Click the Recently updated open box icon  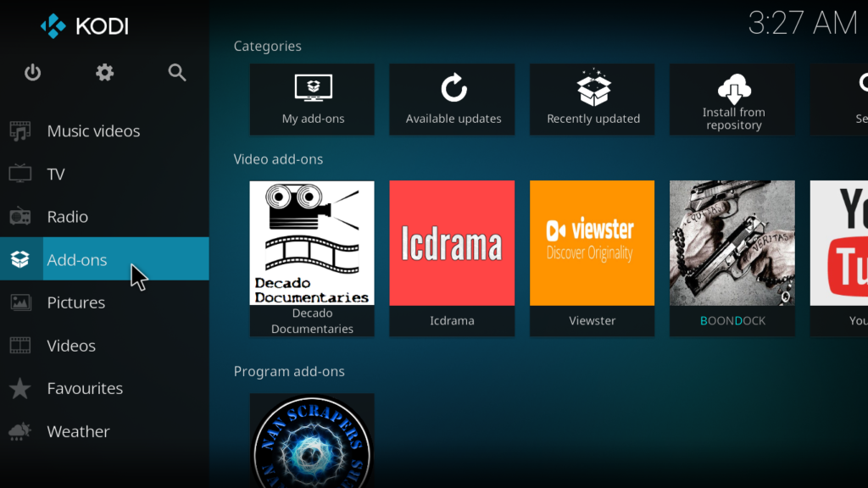593,87
